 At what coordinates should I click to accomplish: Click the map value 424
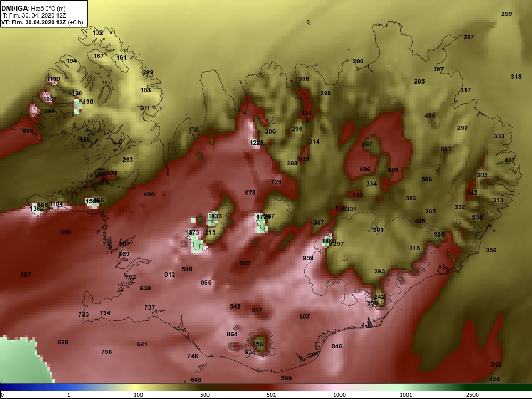[494, 380]
